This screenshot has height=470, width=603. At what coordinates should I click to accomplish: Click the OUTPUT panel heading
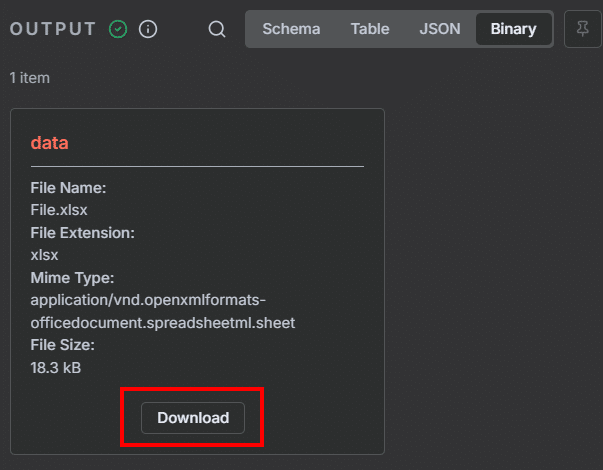pyautogui.click(x=53, y=29)
